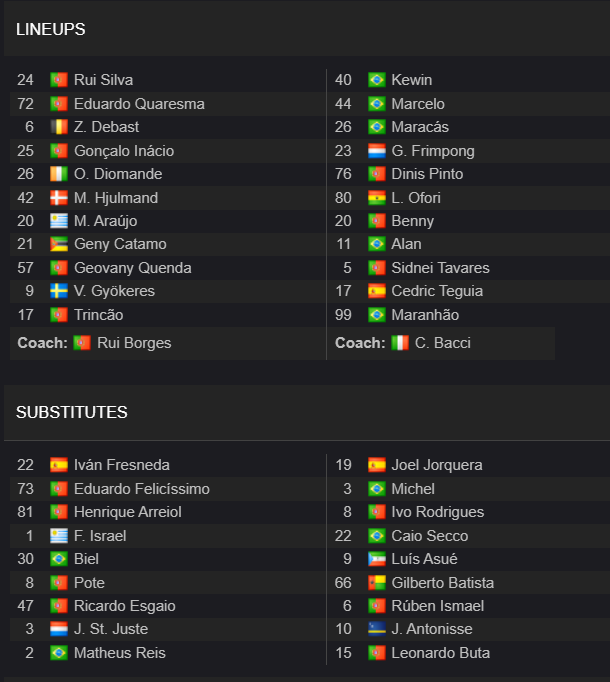Open Sidnei Tavares' player page
This screenshot has height=682, width=610.
440,268
